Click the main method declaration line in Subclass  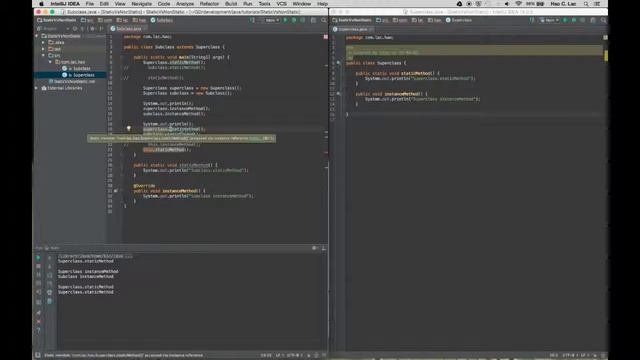tap(181, 57)
